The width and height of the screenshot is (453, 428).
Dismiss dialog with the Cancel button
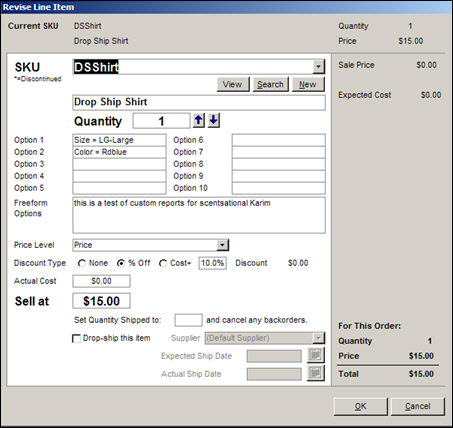(418, 406)
